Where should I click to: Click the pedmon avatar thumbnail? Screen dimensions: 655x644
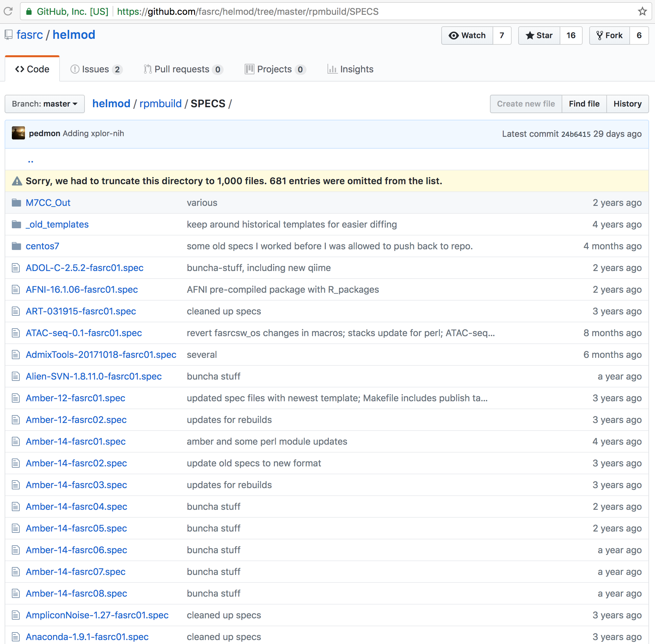18,133
